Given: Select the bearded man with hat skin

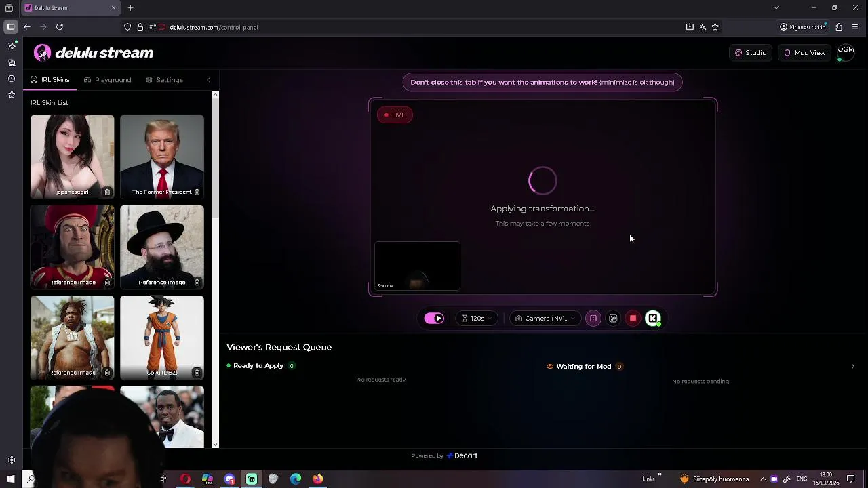Looking at the screenshot, I should (x=161, y=247).
